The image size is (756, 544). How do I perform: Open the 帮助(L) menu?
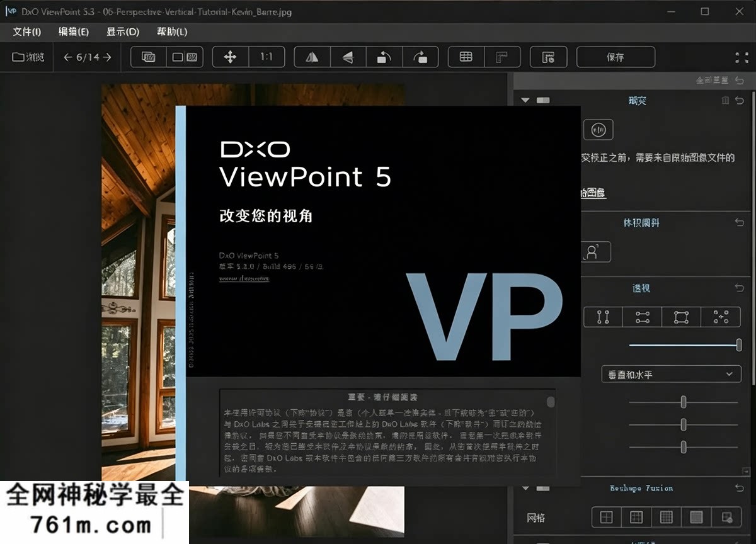[172, 31]
